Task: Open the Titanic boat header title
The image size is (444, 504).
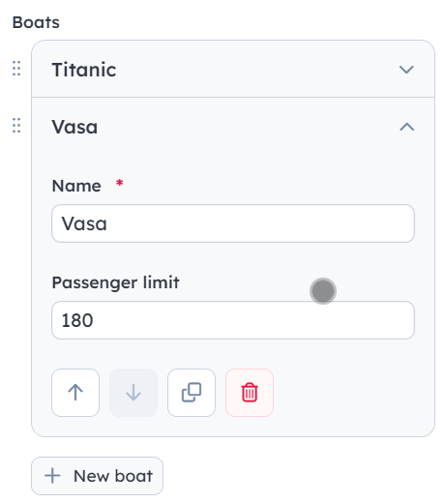Action: pyautogui.click(x=84, y=70)
